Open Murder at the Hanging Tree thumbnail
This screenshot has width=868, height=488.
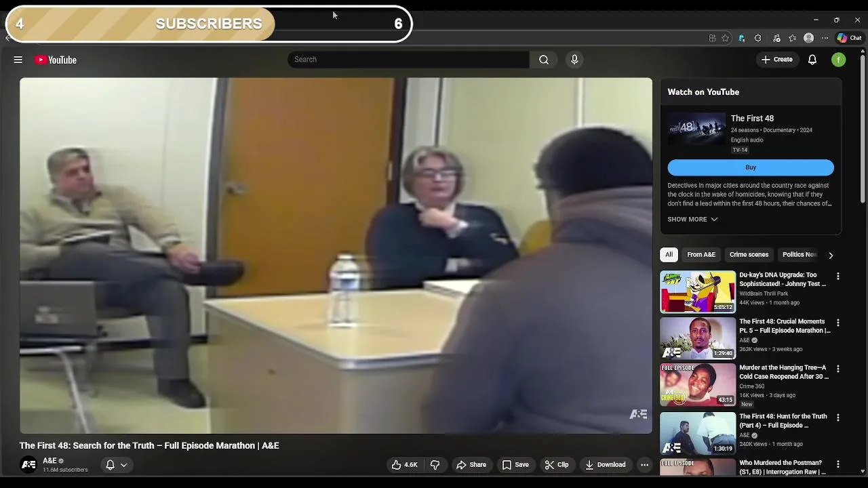coord(698,384)
